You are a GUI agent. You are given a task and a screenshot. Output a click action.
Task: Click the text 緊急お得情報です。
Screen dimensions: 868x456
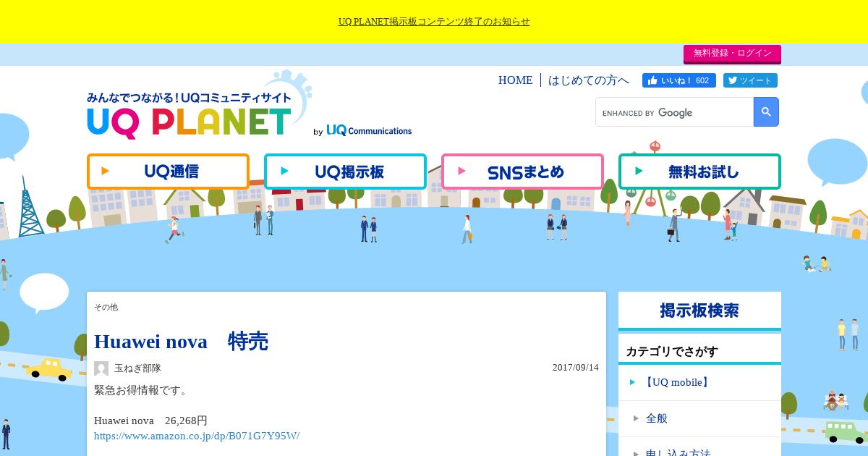coord(141,391)
